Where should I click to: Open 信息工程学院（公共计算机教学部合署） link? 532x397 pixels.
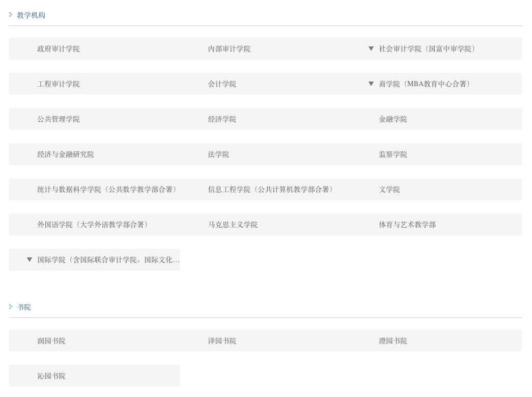[270, 190]
